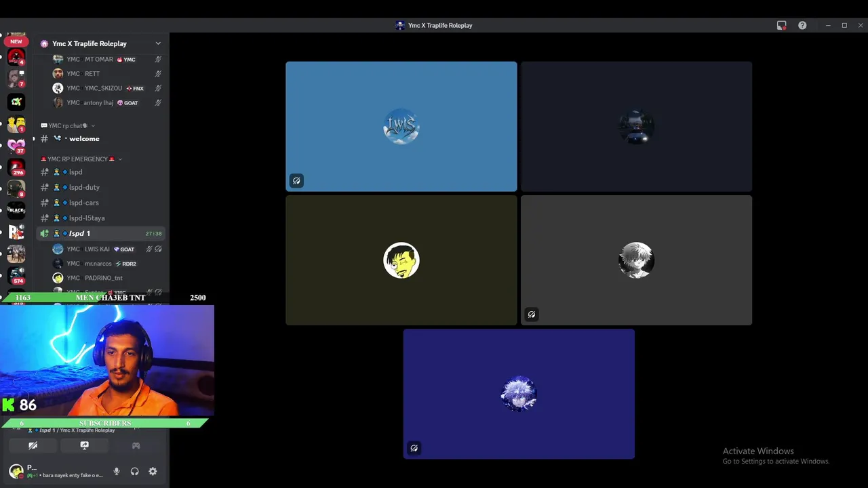Select the dark car avatar participant tile
Image resolution: width=868 pixels, height=488 pixels.
(x=636, y=127)
